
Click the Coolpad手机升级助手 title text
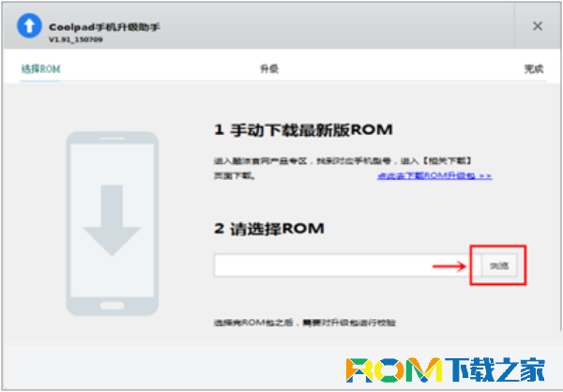[x=104, y=27]
